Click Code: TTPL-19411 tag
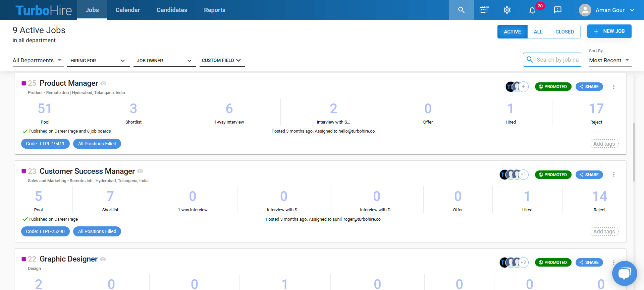 45,144
